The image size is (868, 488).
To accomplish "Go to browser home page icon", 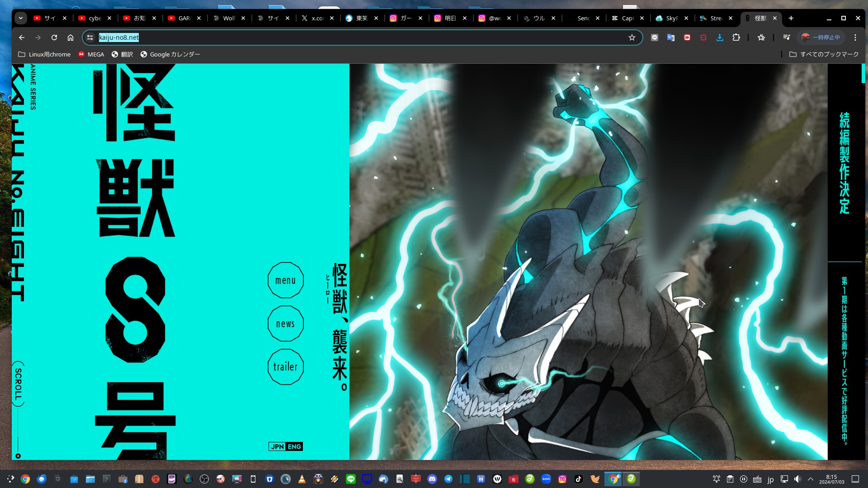I will click(x=71, y=38).
